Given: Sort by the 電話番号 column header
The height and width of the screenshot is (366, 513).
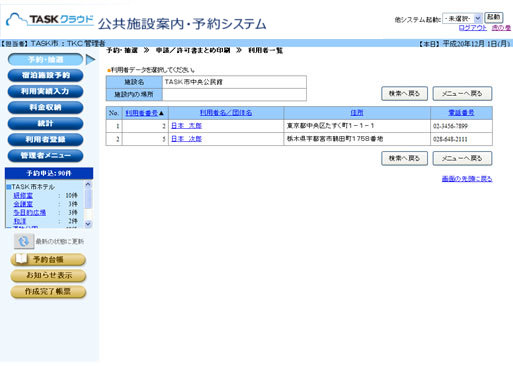Looking at the screenshot, I should pos(461,113).
